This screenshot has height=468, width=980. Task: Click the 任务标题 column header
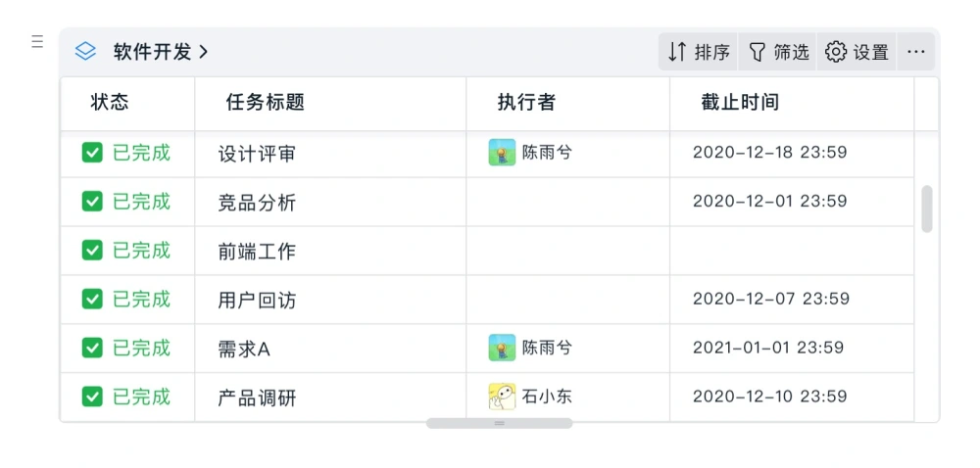coord(265,103)
